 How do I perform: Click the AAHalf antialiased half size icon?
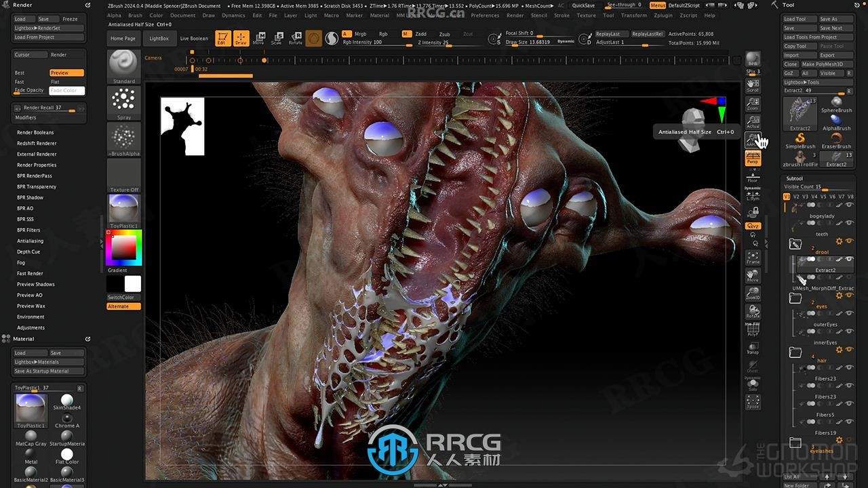(x=751, y=140)
